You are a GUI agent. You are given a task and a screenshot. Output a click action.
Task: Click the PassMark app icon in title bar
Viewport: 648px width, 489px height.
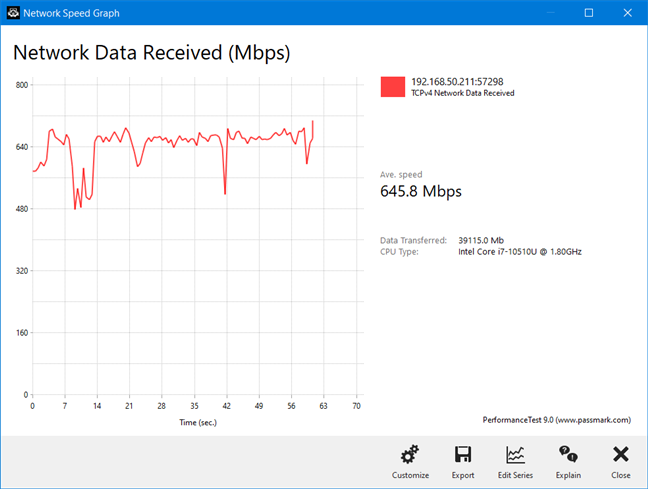tap(13, 13)
